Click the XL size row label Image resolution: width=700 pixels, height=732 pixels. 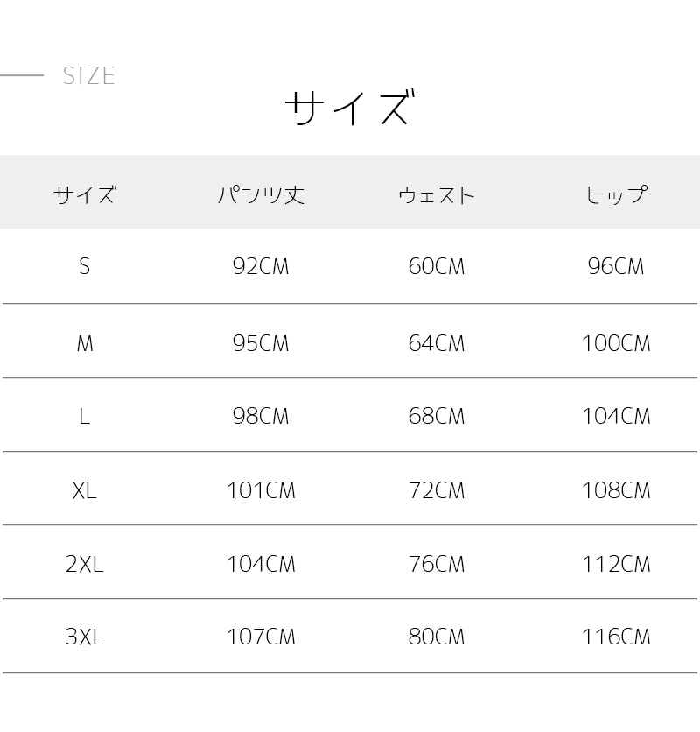84,490
